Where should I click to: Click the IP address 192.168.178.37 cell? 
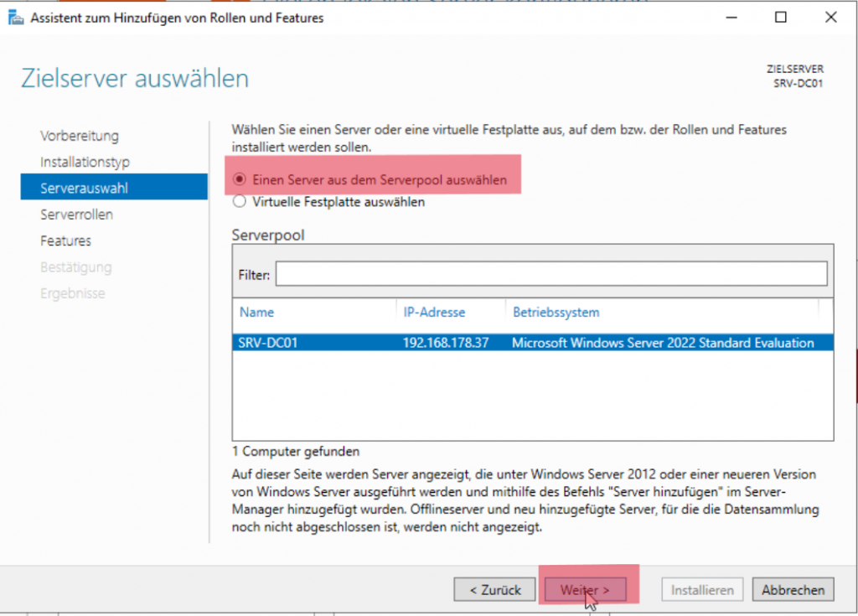point(446,343)
